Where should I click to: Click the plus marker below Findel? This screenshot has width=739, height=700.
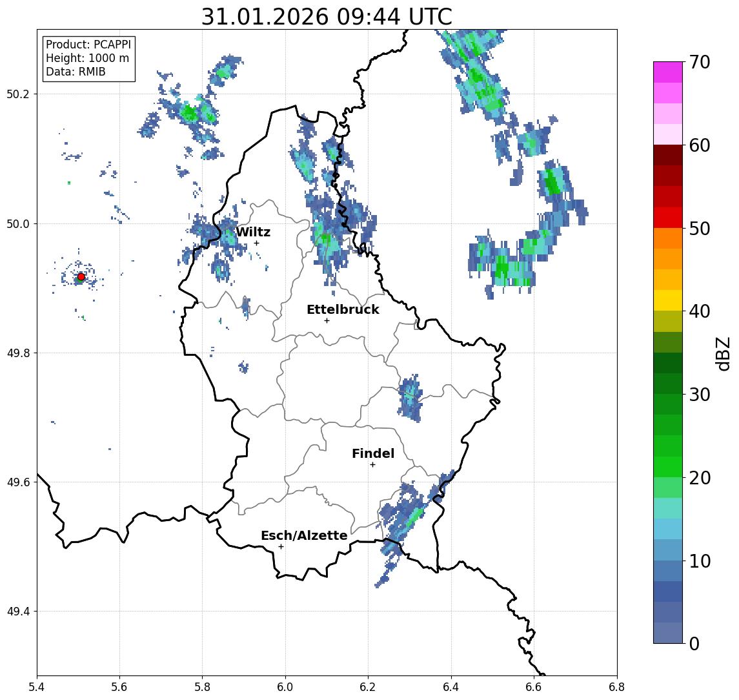(372, 465)
